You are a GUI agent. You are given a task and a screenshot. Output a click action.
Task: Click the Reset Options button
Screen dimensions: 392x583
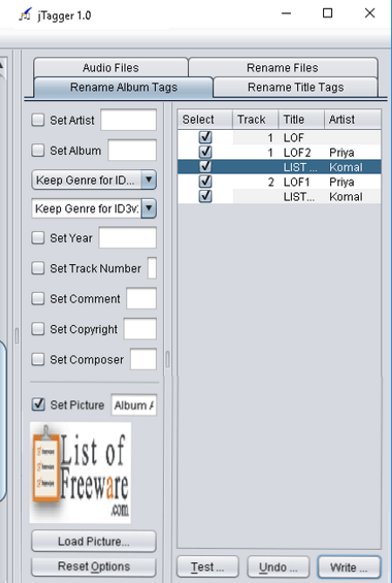click(x=93, y=566)
